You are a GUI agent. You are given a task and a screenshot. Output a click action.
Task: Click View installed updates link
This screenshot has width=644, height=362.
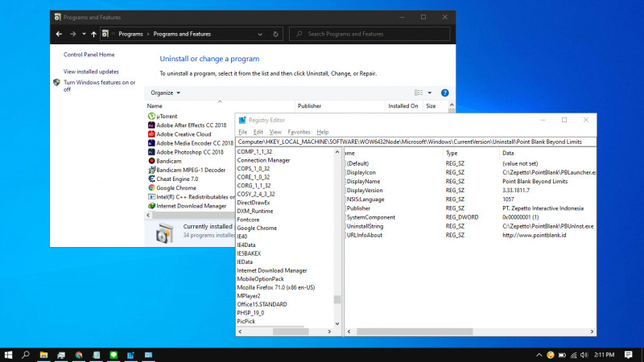coord(91,72)
